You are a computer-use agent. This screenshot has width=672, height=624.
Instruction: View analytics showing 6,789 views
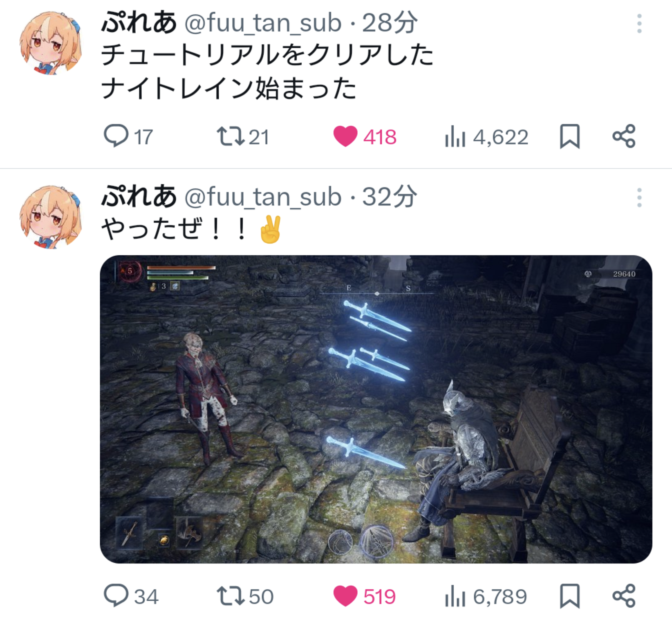[486, 596]
